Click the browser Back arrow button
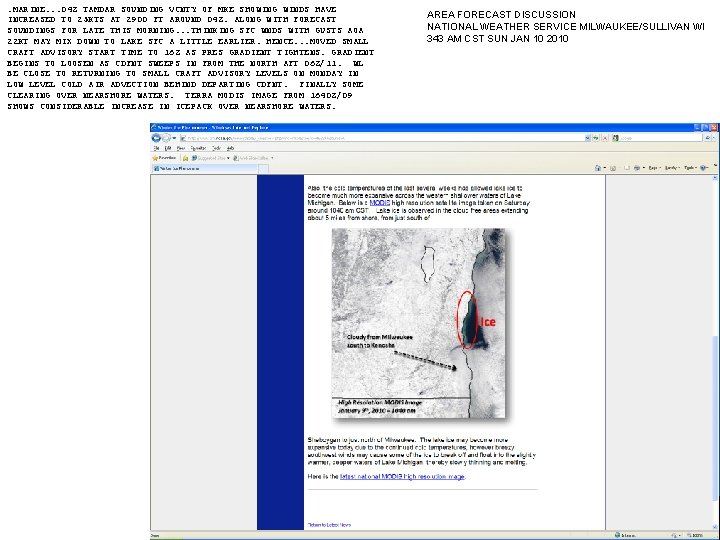720x540 pixels. pos(156,138)
